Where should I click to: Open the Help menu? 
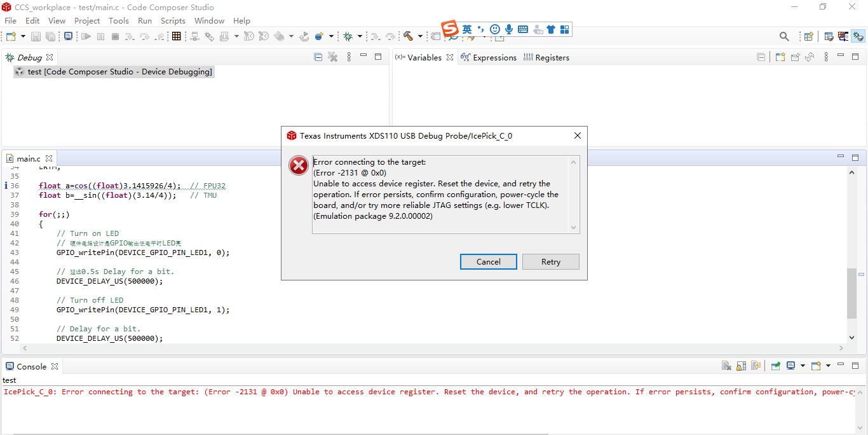[241, 20]
